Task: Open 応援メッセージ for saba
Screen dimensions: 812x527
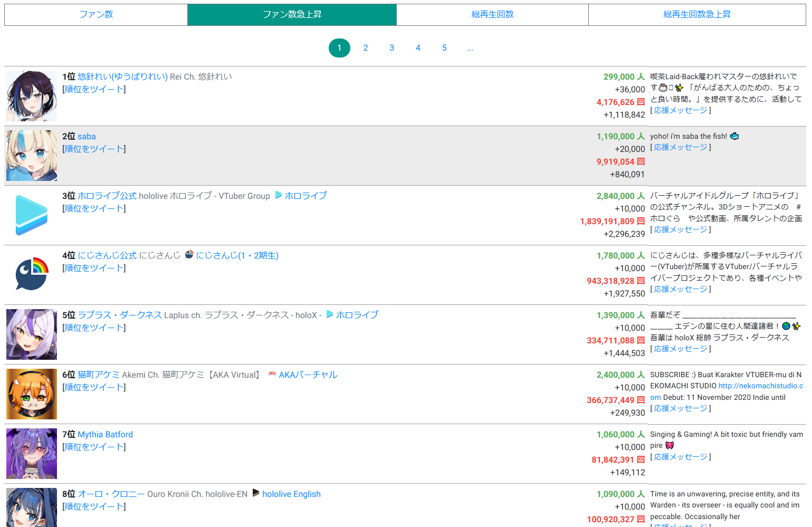Action: (x=681, y=147)
